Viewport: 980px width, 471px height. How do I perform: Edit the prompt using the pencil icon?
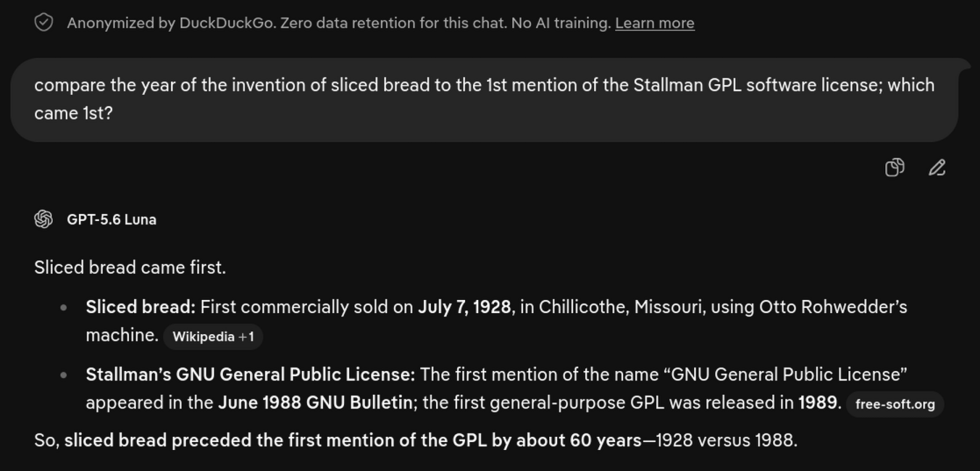pos(937,168)
